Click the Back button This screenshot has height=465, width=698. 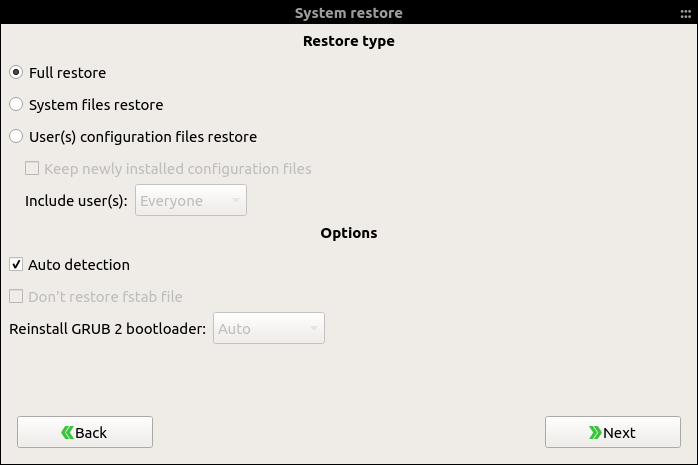(85, 432)
